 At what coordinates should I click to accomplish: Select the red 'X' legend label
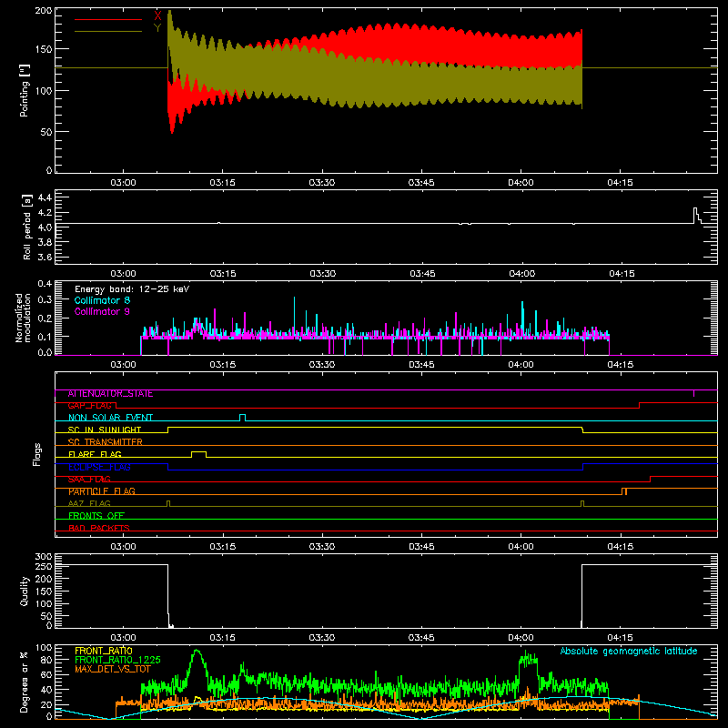[x=157, y=15]
